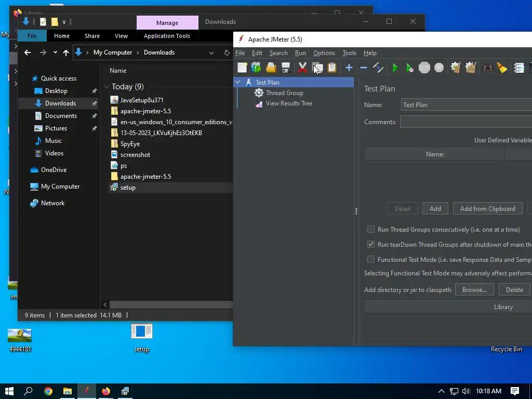Open Explorer address bar history dropdown
The width and height of the screenshot is (532, 399).
211,52
